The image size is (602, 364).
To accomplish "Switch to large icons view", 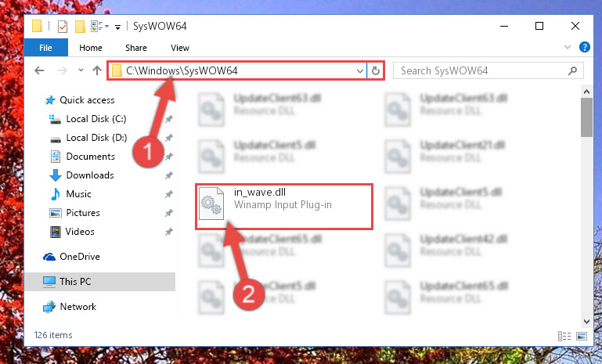I will click(x=582, y=337).
